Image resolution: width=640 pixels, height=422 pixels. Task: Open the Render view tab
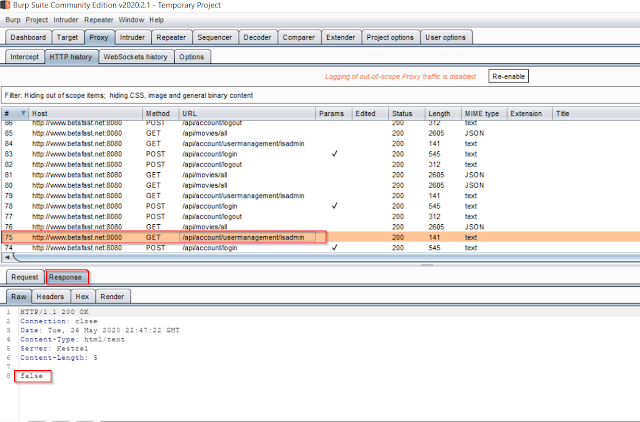pyautogui.click(x=112, y=297)
